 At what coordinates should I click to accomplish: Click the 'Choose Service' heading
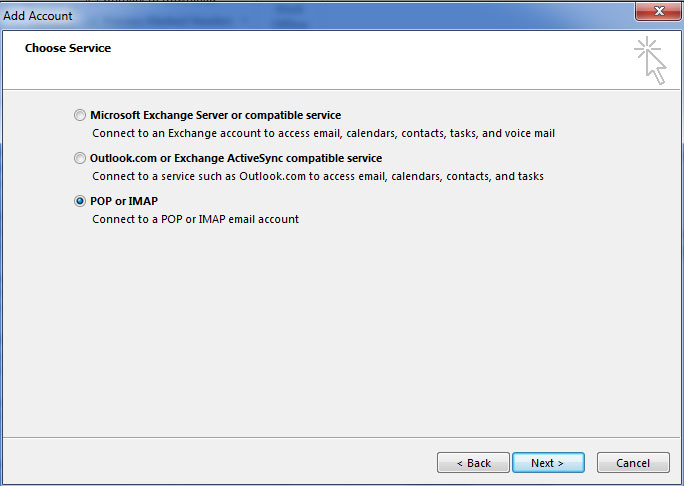coord(68,48)
